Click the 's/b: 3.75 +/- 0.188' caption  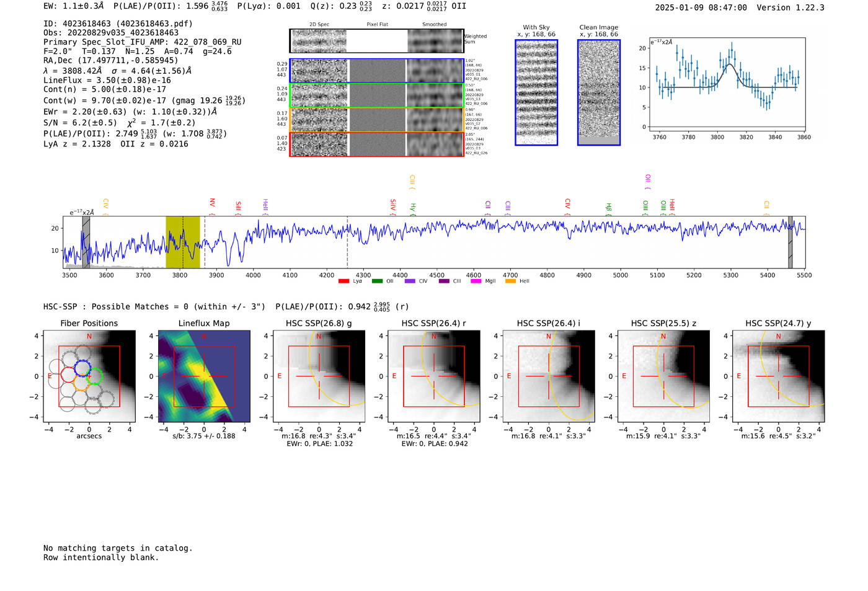pos(204,436)
